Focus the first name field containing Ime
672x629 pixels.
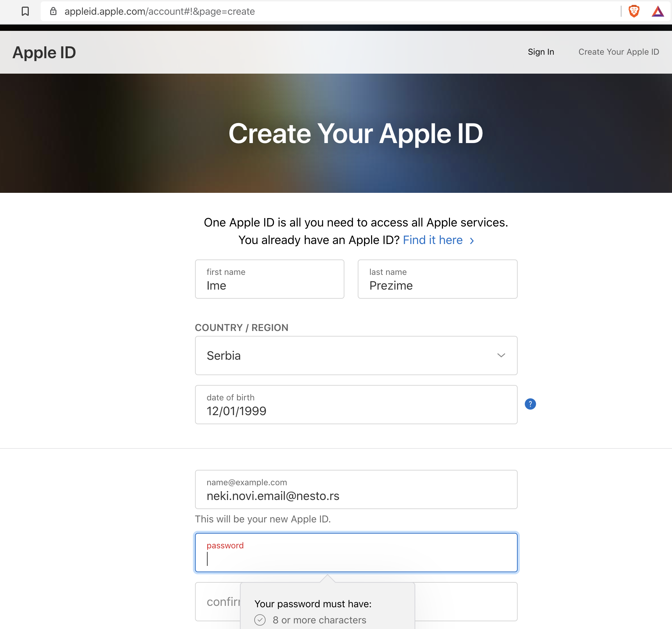tap(269, 279)
